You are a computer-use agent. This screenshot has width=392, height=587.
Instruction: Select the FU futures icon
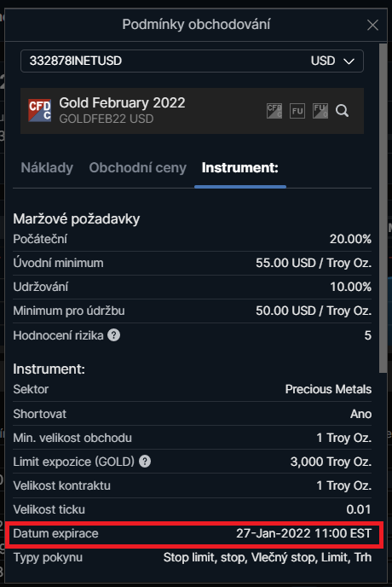point(297,111)
